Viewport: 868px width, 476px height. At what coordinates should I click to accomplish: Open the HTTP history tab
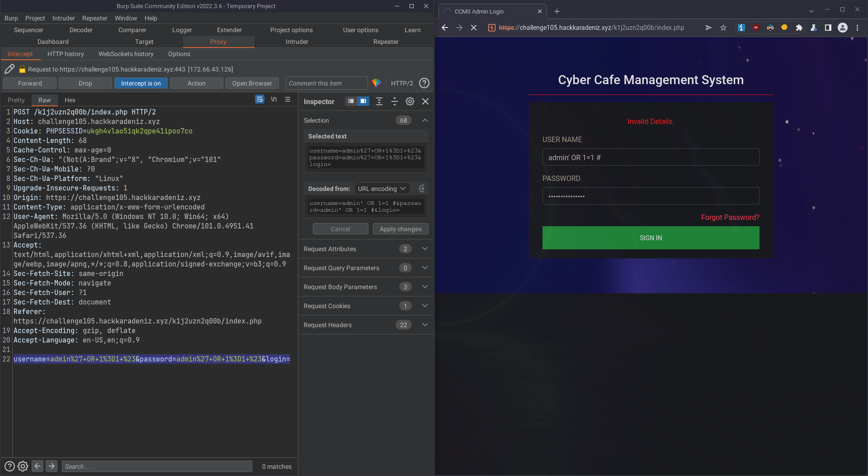click(x=66, y=54)
